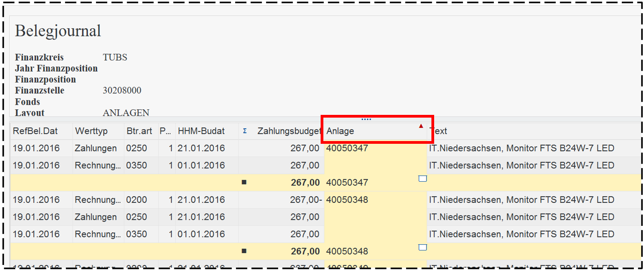The image size is (644, 270).
Task: Select the truncated P... column header
Action: tap(165, 131)
